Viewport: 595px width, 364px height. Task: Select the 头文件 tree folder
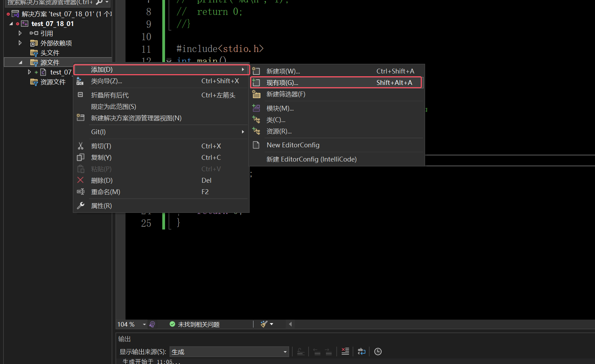click(50, 53)
